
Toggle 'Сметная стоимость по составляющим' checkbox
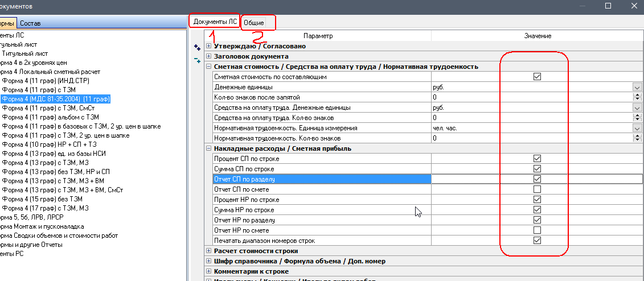pos(537,77)
